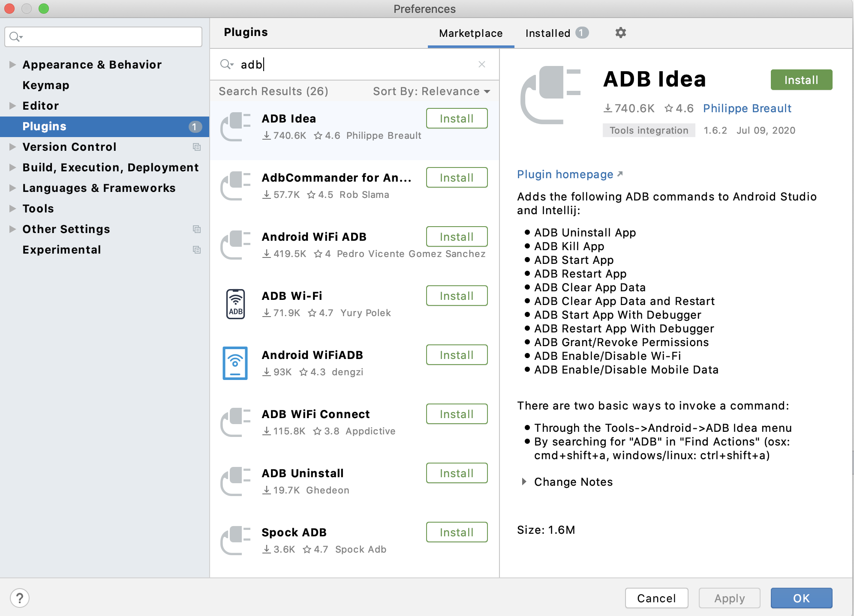Switch to the Marketplace tab

click(x=471, y=33)
